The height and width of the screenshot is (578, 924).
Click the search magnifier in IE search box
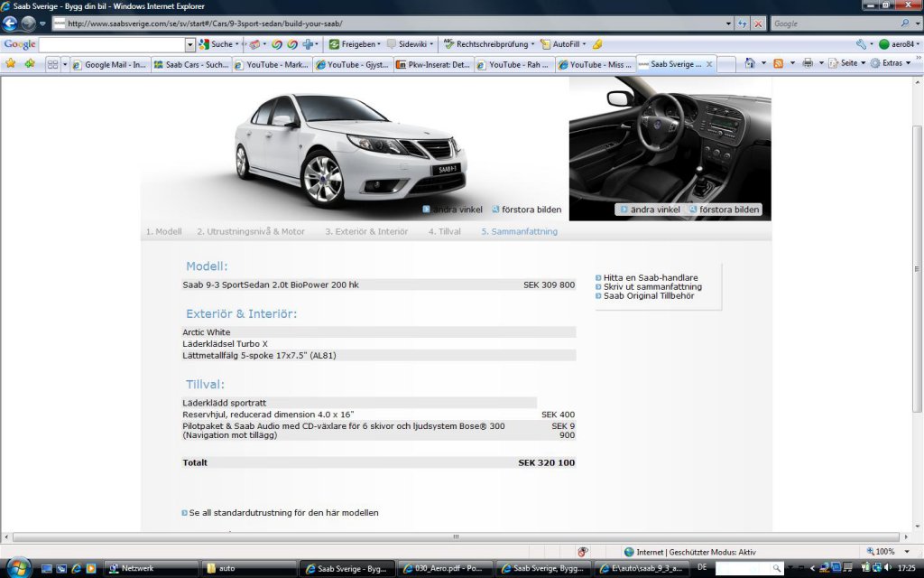pos(904,23)
